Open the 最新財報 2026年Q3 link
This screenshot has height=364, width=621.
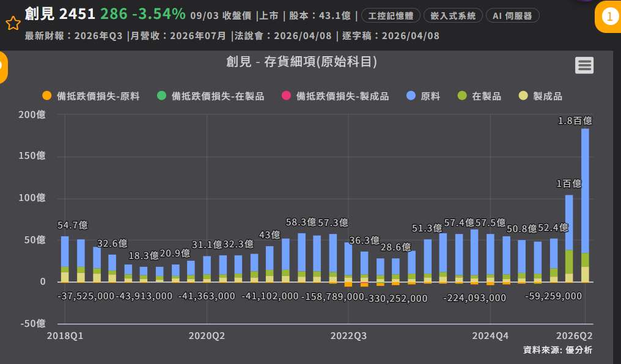74,36
